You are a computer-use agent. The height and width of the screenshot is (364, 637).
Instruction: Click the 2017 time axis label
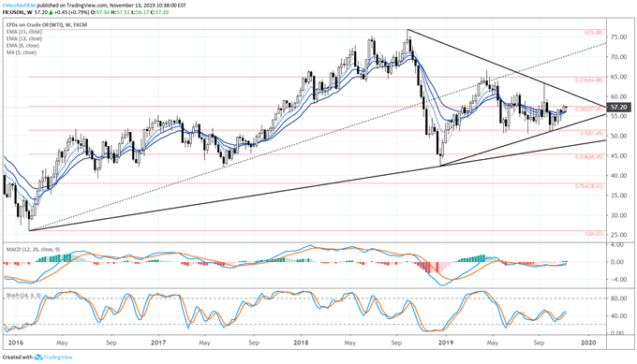158,342
